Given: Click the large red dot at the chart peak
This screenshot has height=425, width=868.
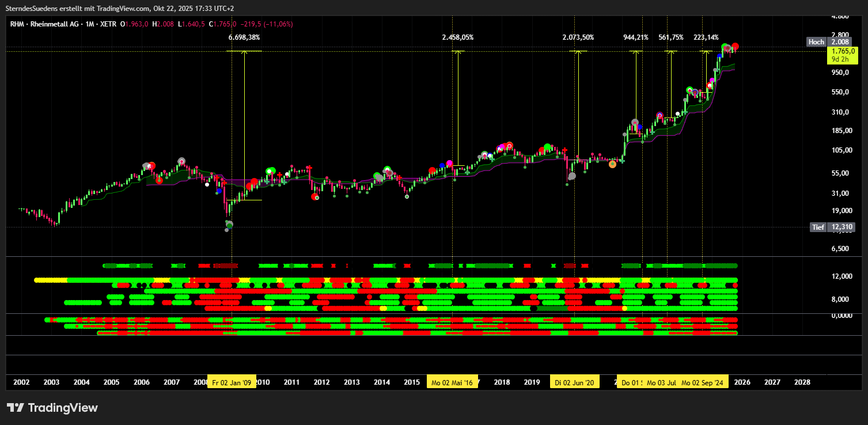Looking at the screenshot, I should 736,47.
